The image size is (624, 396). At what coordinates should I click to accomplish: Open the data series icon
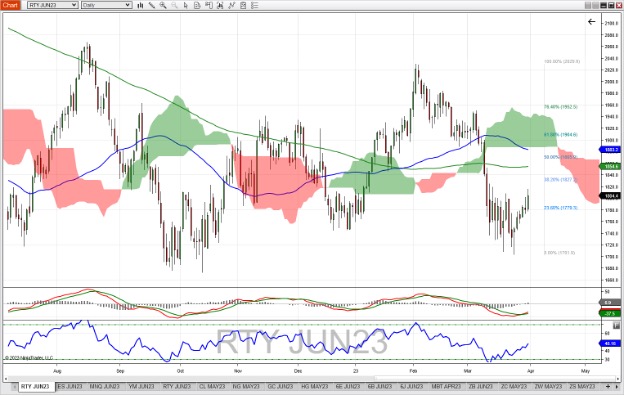220,5
